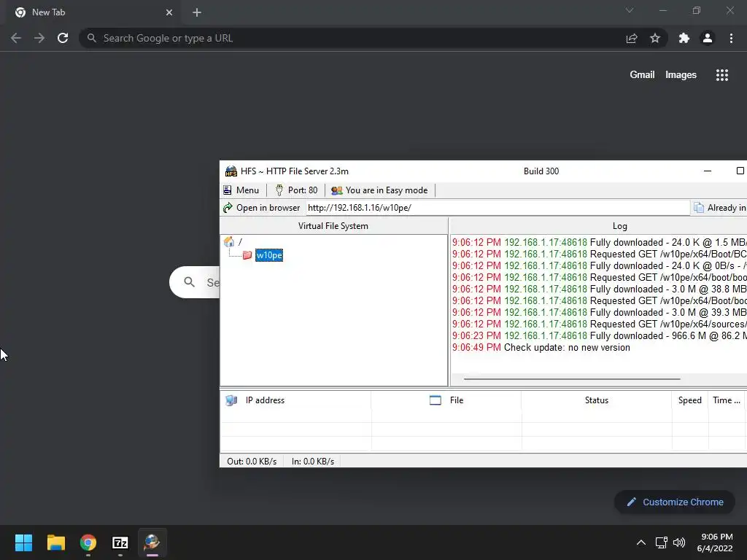Viewport: 747px width, 560px height.
Task: Open the Windows Start menu
Action: [x=24, y=542]
